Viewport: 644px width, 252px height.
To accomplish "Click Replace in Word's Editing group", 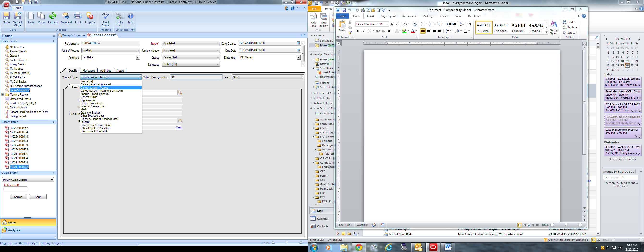I will (x=570, y=27).
